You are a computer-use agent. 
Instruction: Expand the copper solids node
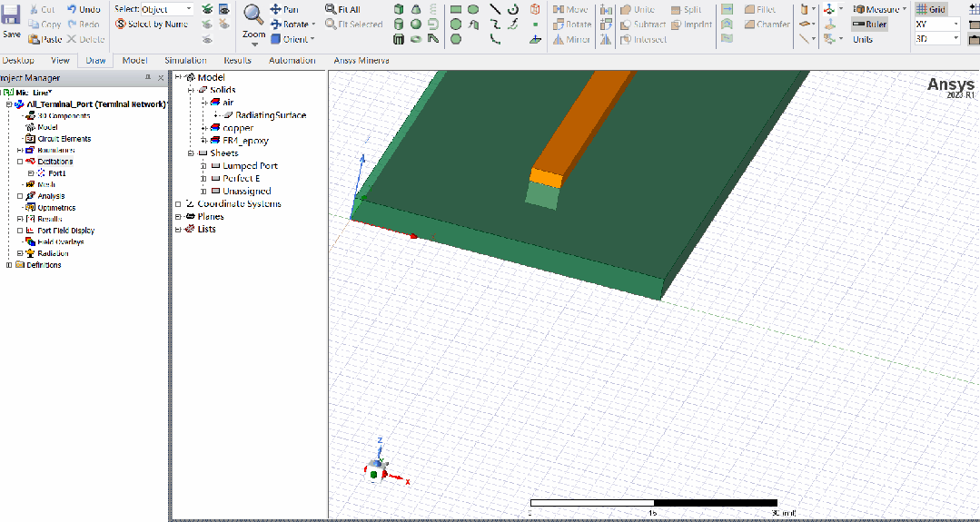tap(203, 128)
